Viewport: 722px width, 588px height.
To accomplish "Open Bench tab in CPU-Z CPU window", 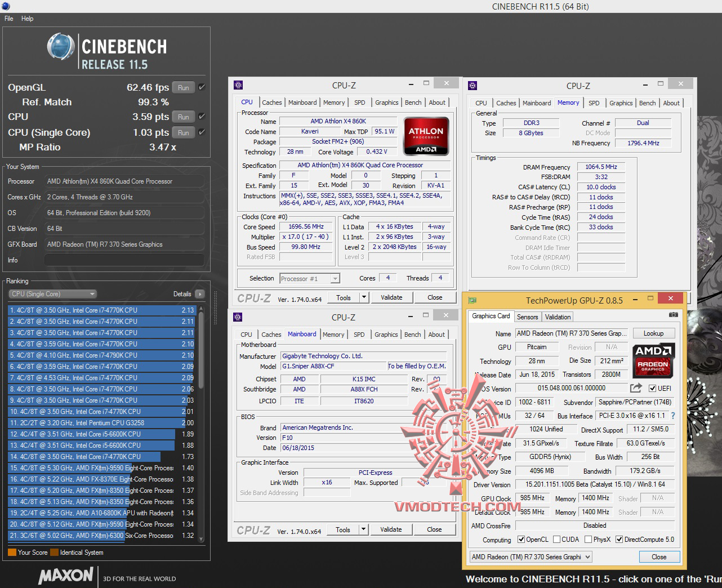I will 413,103.
